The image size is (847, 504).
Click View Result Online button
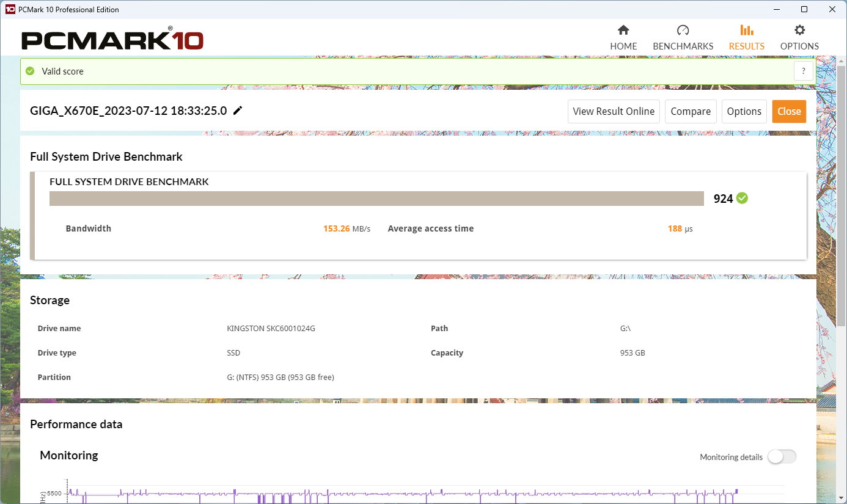pos(614,111)
